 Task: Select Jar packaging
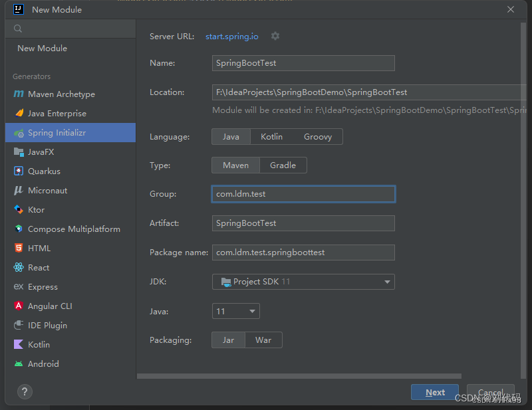tap(228, 340)
